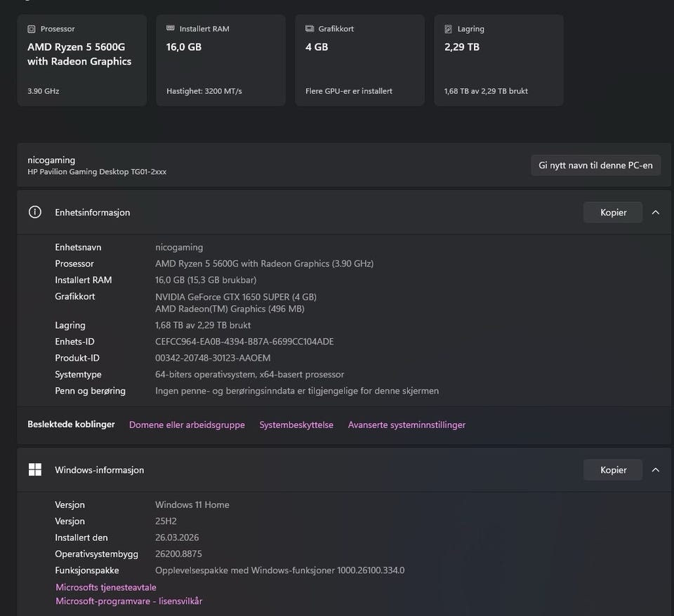Open Microsofts tjenesteavtale link
This screenshot has height=616, width=674.
(106, 587)
